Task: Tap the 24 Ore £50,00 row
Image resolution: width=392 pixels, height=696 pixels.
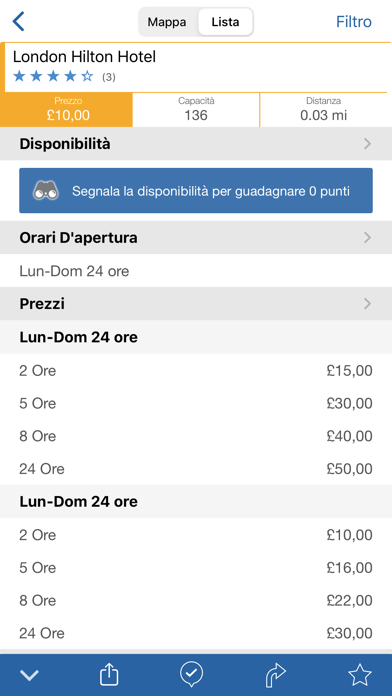Action: tap(196, 469)
